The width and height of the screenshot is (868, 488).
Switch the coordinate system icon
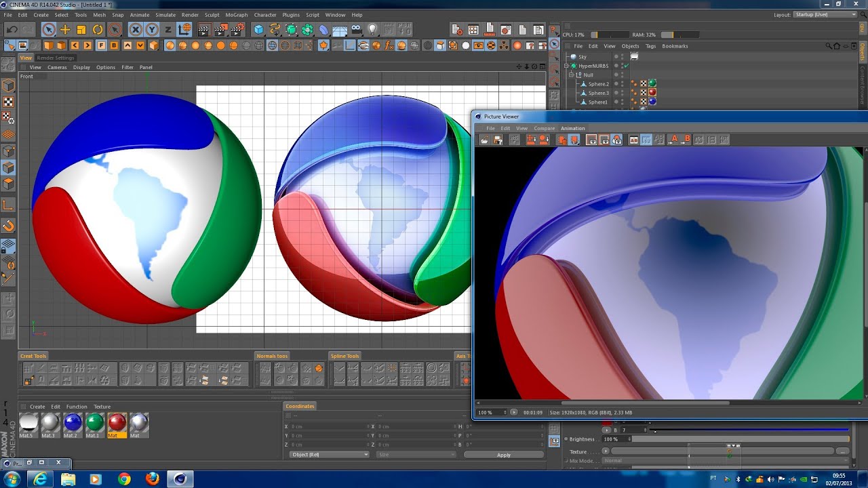184,30
